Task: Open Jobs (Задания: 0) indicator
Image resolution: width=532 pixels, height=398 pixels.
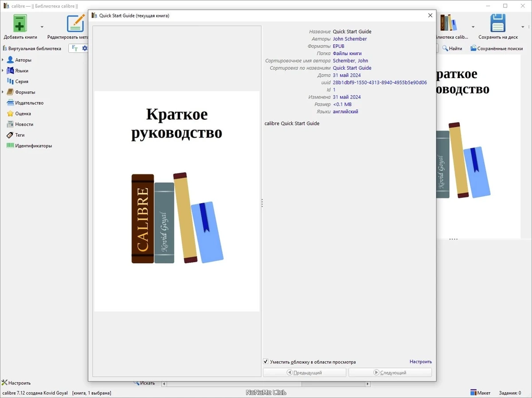Action: coord(510,393)
